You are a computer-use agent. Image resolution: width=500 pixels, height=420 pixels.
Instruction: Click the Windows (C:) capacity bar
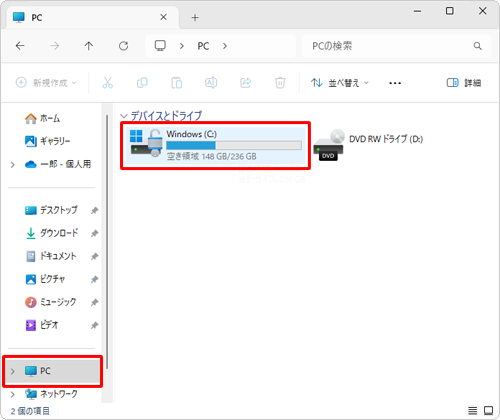pyautogui.click(x=234, y=145)
